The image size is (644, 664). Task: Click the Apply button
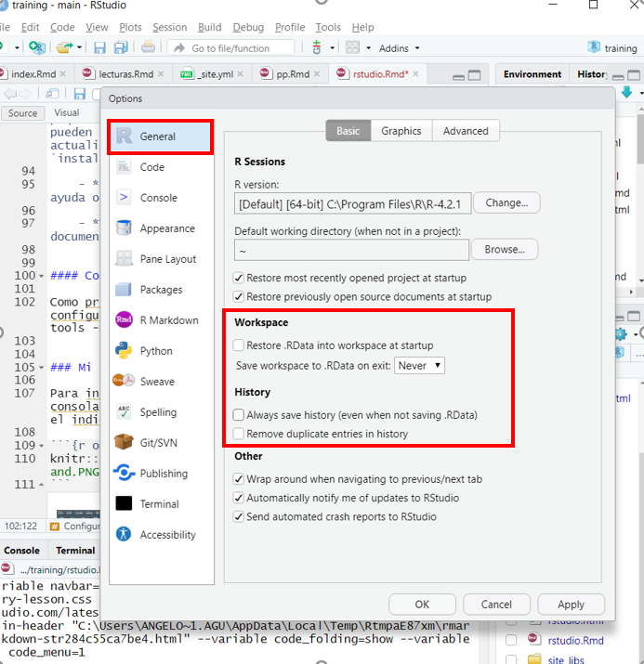pyautogui.click(x=571, y=605)
